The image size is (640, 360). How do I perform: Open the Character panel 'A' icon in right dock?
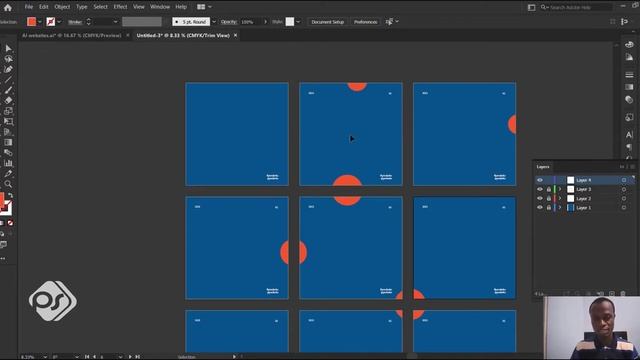click(x=629, y=135)
